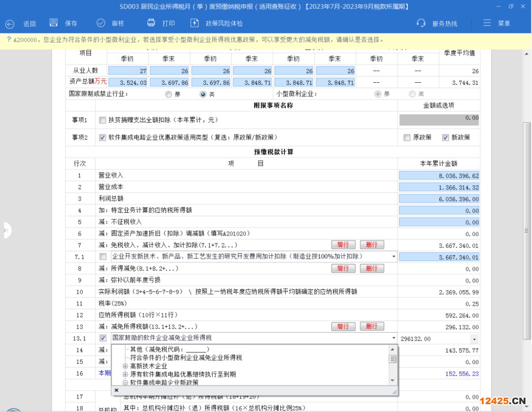Click the 营业收入 amount input field
532x412 pixels.
coord(438,175)
